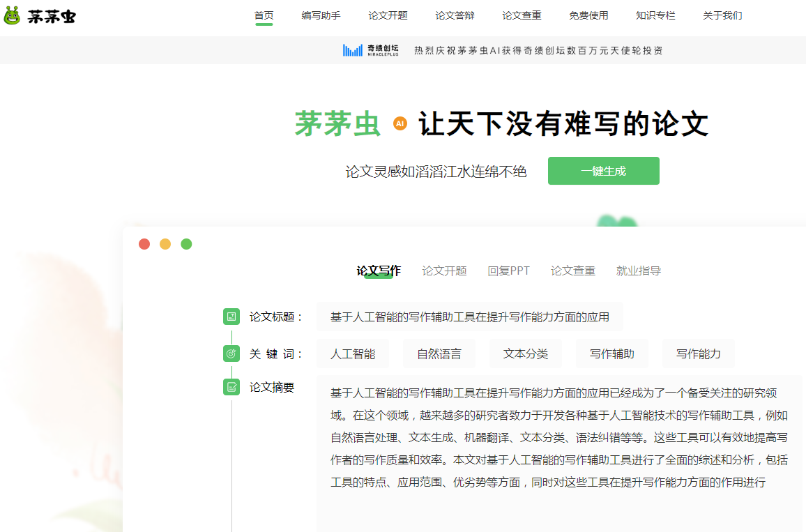Click the angel round investment announcement text
This screenshot has width=806, height=532.
pyautogui.click(x=538, y=50)
